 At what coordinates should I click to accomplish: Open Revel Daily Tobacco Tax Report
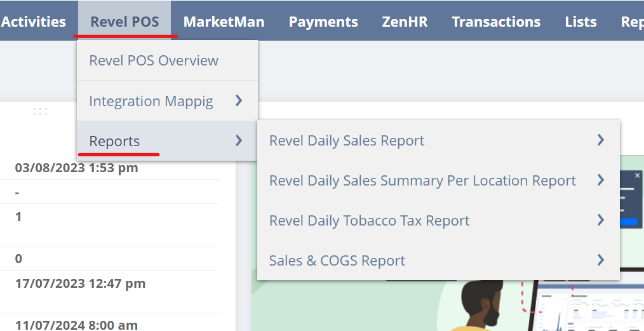click(x=438, y=220)
